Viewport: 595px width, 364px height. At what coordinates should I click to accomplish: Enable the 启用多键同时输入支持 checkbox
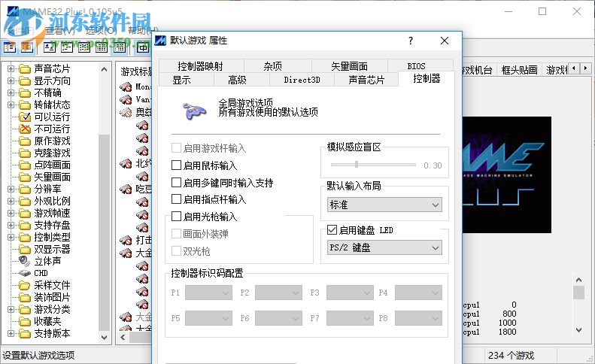tap(176, 183)
